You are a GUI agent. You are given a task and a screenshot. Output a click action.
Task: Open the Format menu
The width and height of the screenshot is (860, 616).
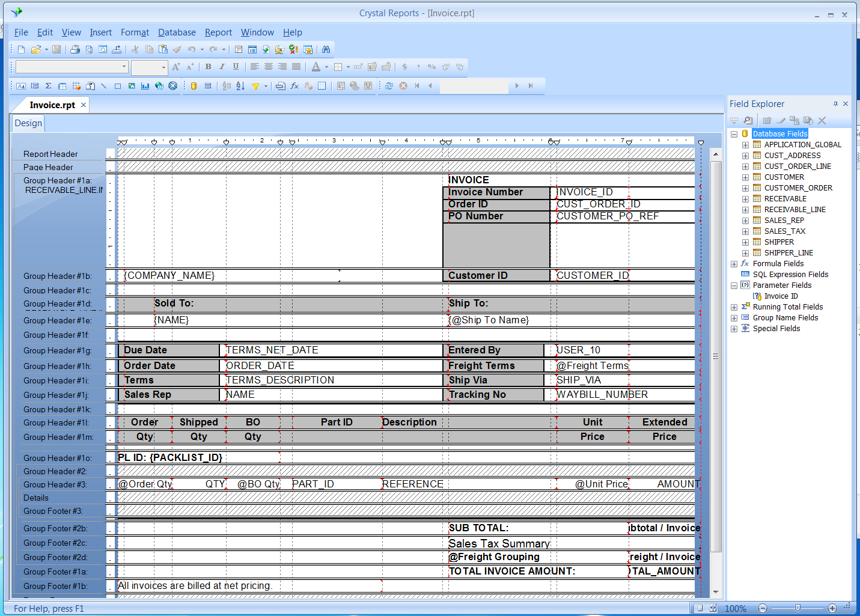coord(135,32)
